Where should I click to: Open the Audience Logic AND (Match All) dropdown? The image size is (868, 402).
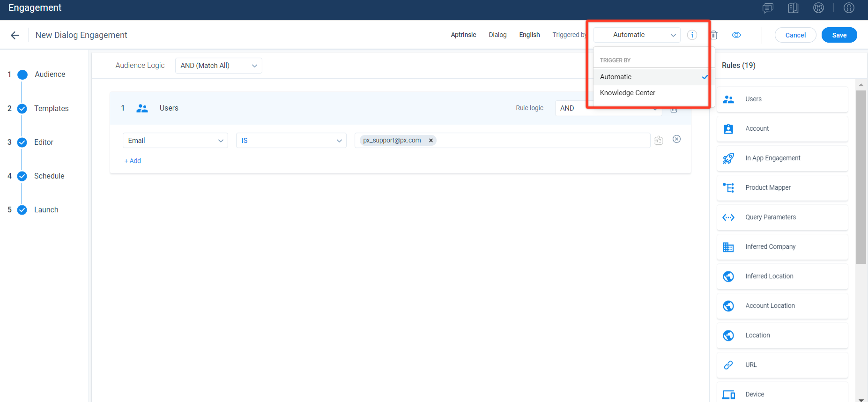219,66
